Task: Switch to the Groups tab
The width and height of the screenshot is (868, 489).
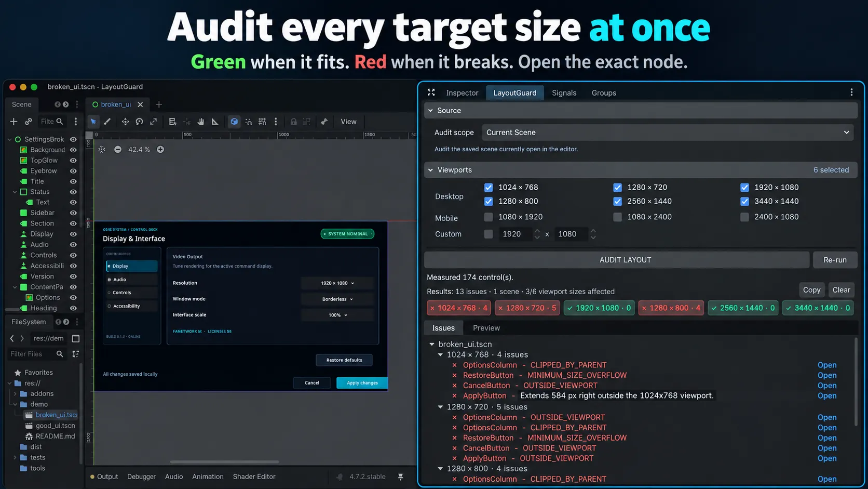Action: [x=604, y=93]
